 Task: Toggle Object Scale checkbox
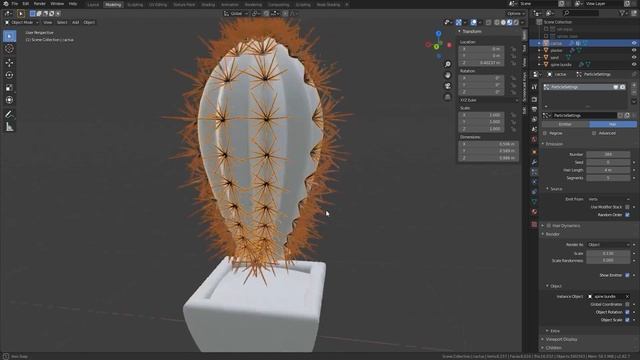627,320
